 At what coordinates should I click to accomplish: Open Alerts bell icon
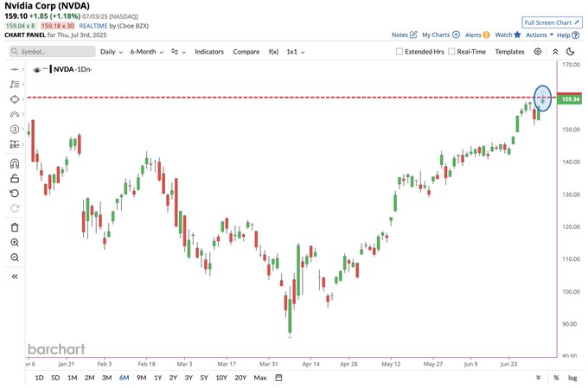486,35
